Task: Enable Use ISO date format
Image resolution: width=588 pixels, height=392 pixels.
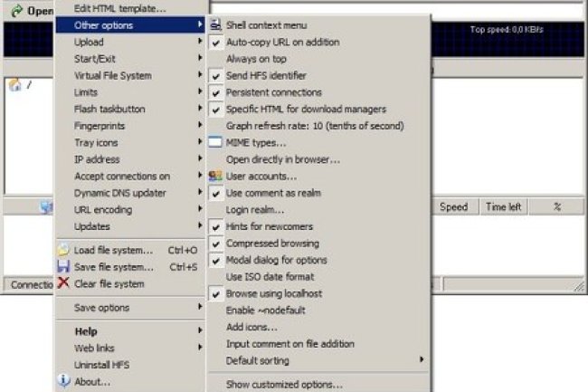Action: [319, 276]
